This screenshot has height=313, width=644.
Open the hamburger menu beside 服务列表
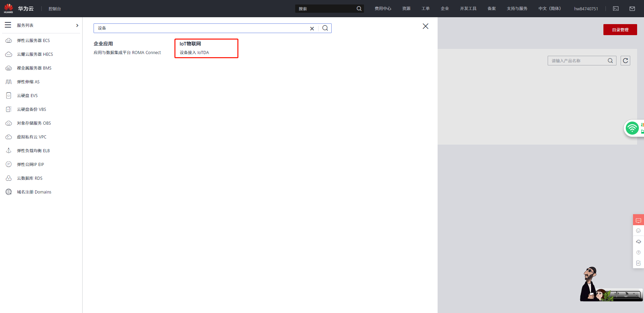[8, 25]
